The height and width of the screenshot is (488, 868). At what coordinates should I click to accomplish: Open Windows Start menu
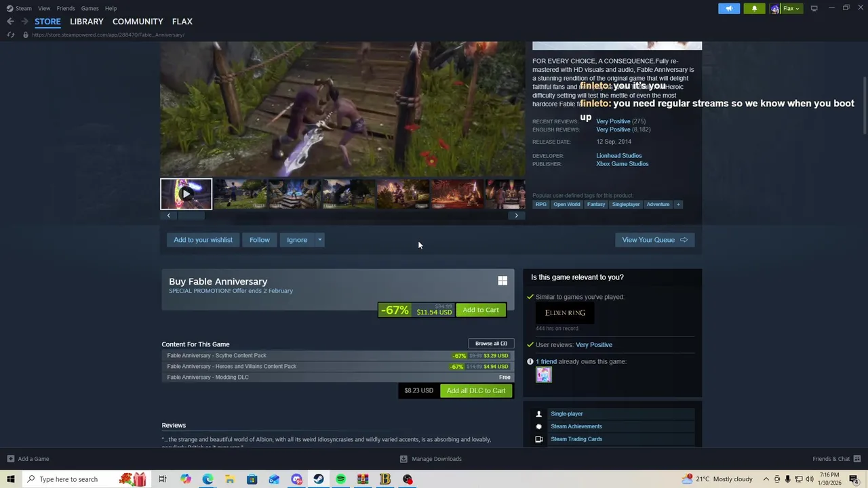point(10,479)
